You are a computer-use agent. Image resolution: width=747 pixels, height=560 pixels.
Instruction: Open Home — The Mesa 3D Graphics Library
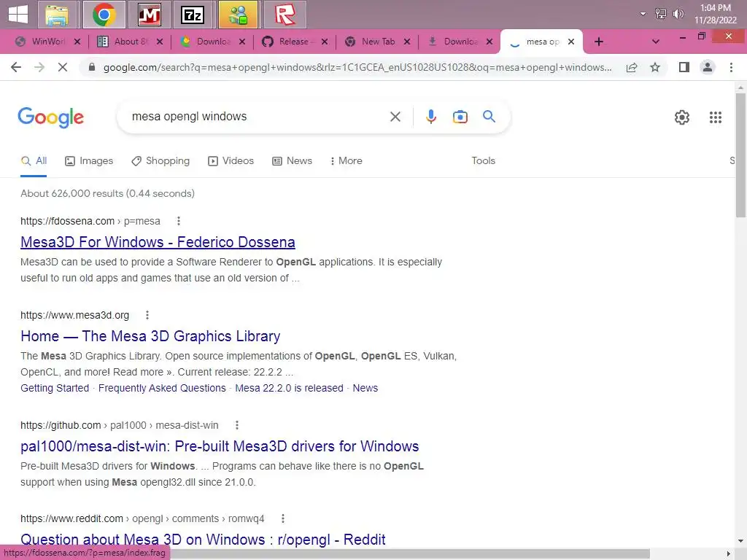pos(150,336)
